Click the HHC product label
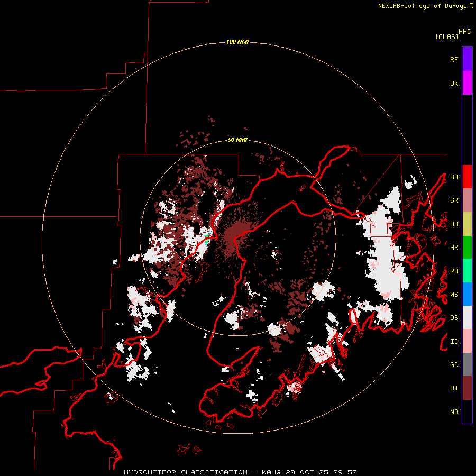The height and width of the screenshot is (476, 476). coord(465,32)
